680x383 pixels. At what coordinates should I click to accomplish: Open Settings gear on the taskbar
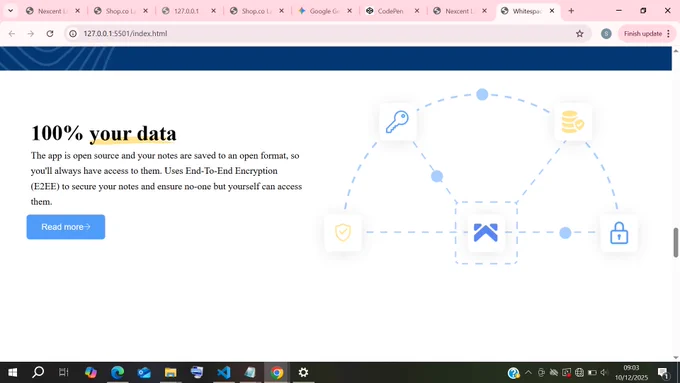click(x=303, y=372)
